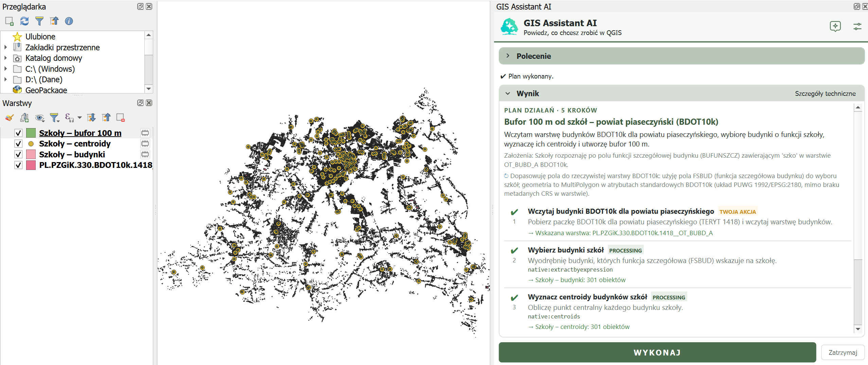Float the GIS Assistant AI panel
The height and width of the screenshot is (365, 868).
857,6
